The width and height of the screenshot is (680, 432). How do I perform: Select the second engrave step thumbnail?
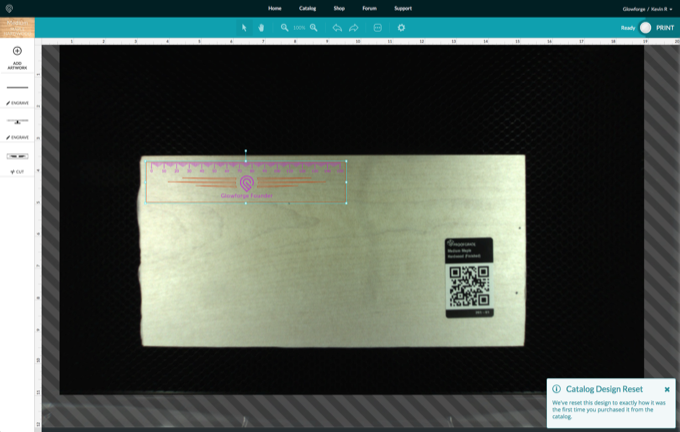click(x=17, y=121)
